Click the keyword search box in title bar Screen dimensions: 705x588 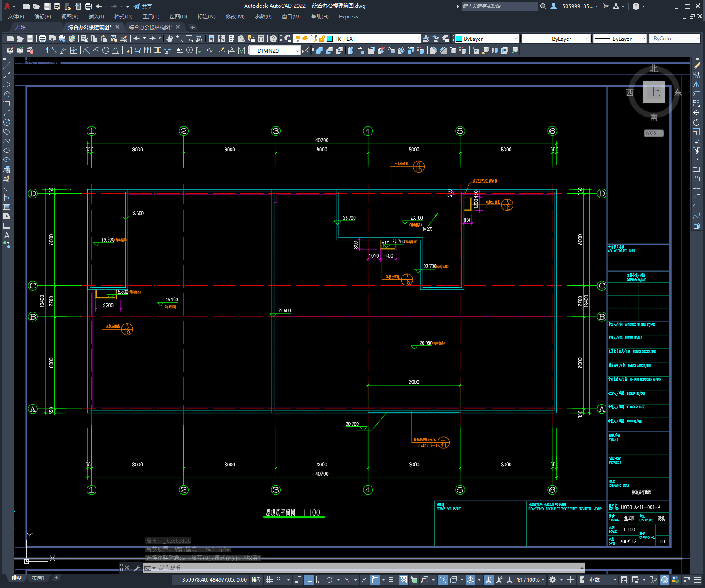tap(499, 6)
